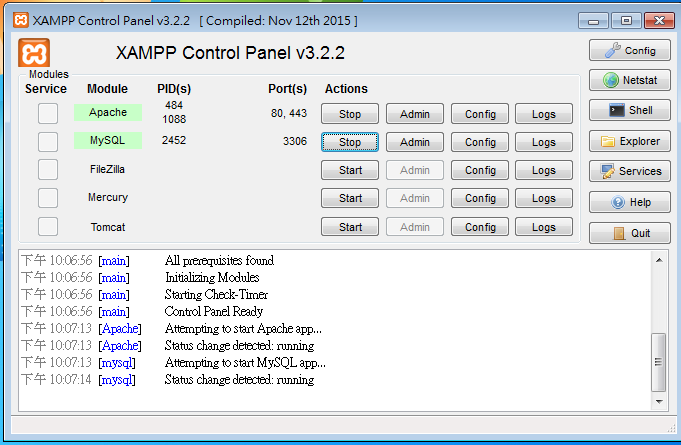Screen dimensions: 681x445
Task: Launch the Shell terminal
Action: 630,110
